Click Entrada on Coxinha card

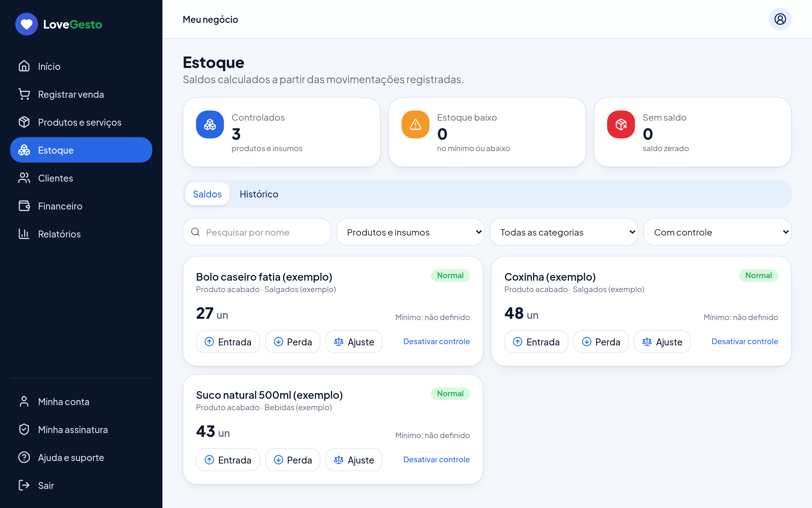[x=536, y=342]
